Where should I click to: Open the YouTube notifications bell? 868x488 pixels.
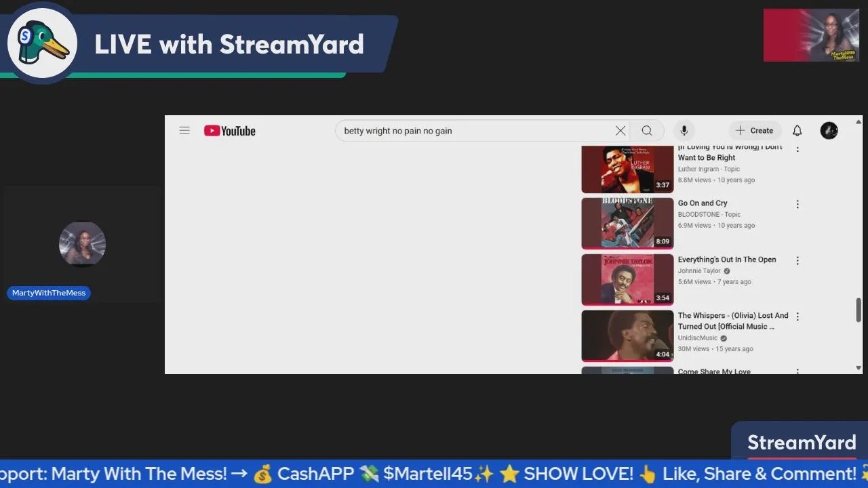(797, 131)
